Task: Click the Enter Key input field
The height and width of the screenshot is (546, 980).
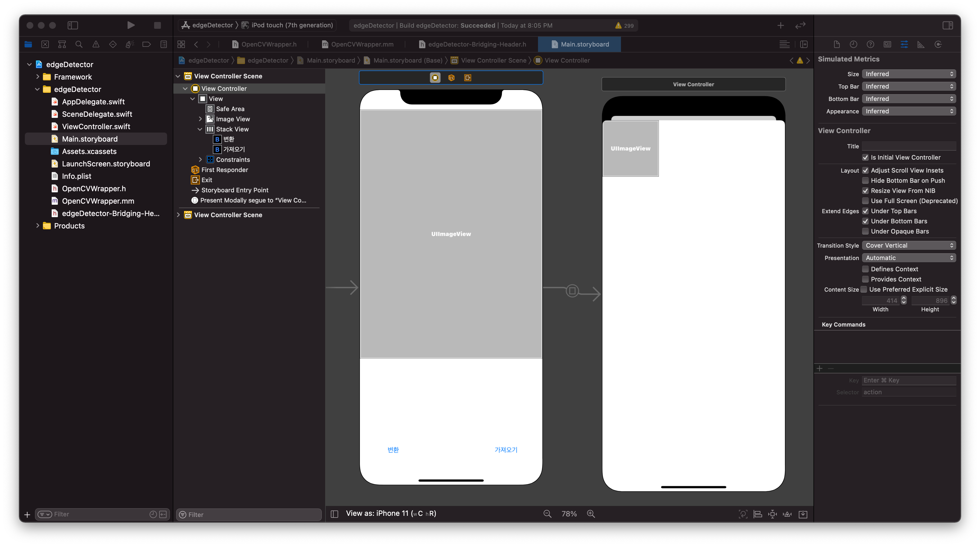Action: pyautogui.click(x=909, y=380)
